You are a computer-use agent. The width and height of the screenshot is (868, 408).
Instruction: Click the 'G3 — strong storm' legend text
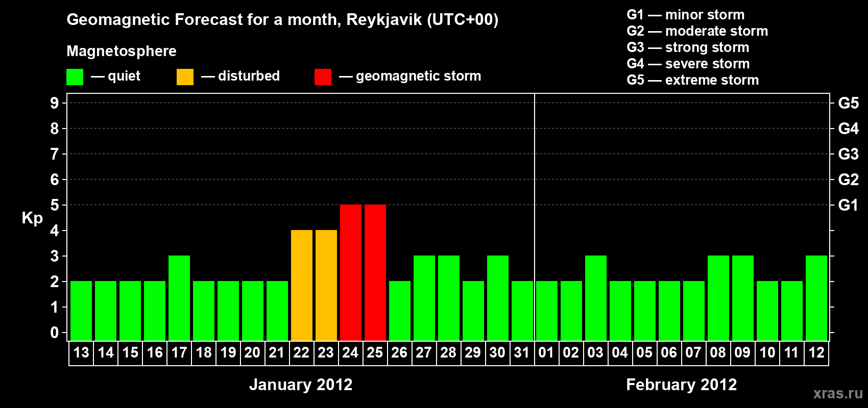coord(688,47)
